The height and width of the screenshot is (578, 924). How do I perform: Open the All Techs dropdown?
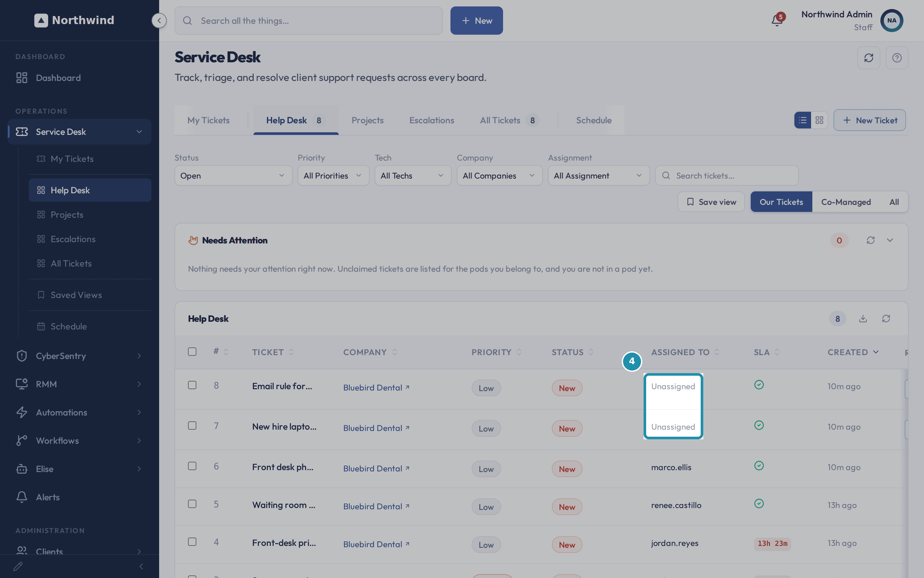click(x=413, y=175)
